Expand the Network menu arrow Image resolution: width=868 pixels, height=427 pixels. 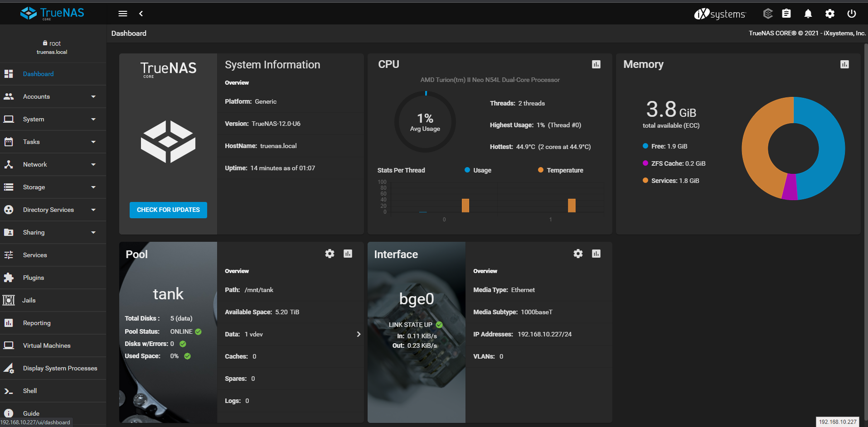tap(93, 164)
